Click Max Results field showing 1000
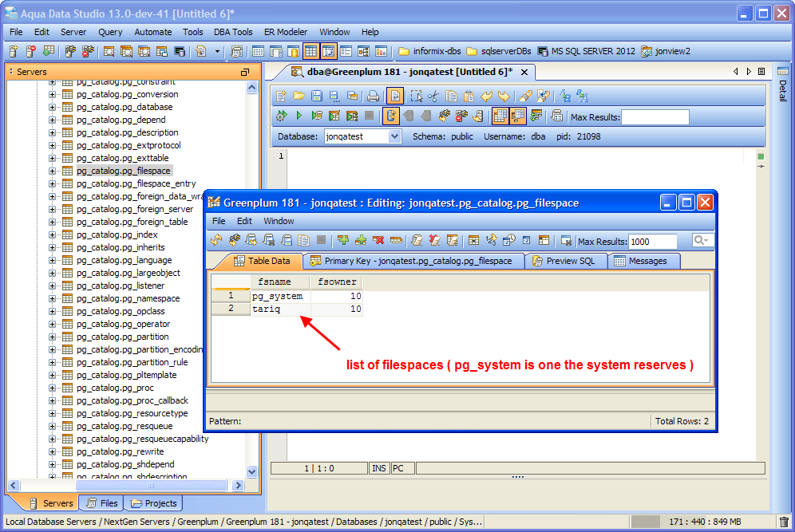 pos(653,242)
